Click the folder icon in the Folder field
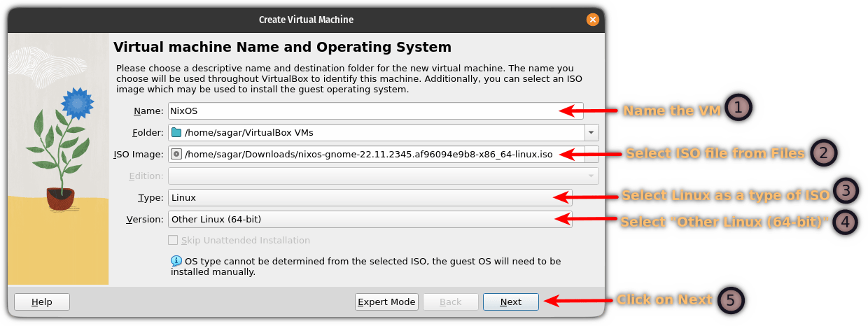This screenshot has height=326, width=868. pyautogui.click(x=176, y=132)
